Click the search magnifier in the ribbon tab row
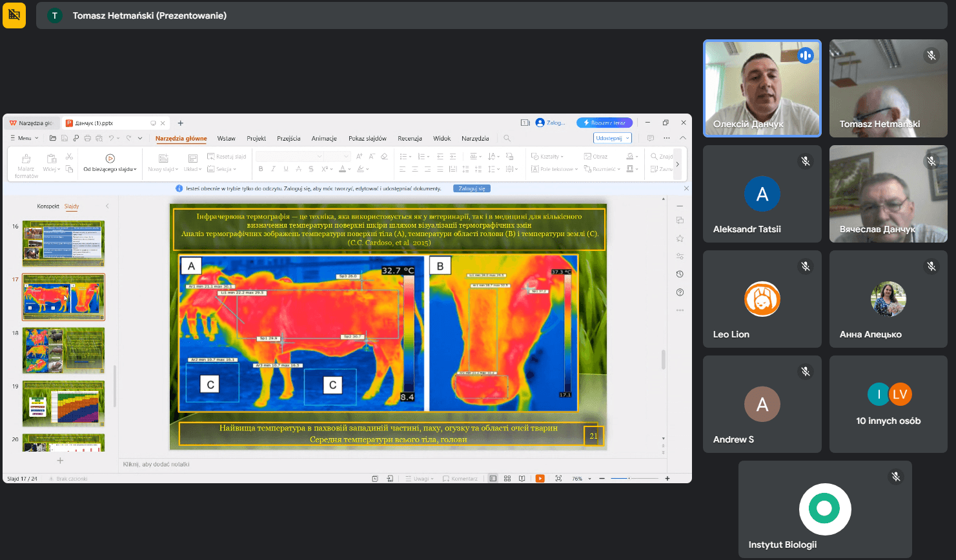The width and height of the screenshot is (956, 560). coord(507,138)
